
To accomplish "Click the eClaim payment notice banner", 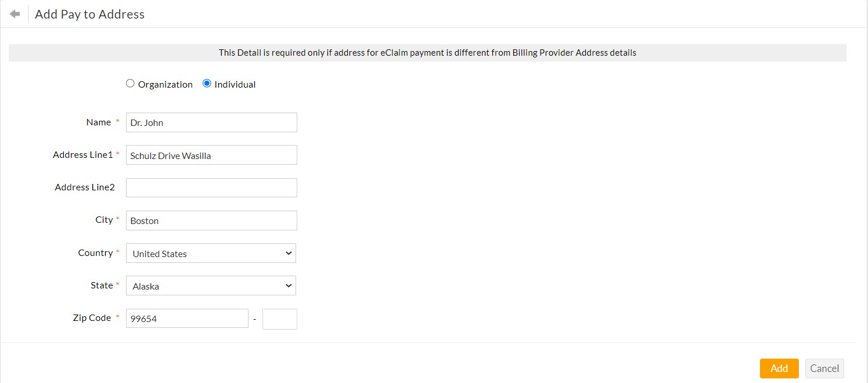I will [427, 52].
